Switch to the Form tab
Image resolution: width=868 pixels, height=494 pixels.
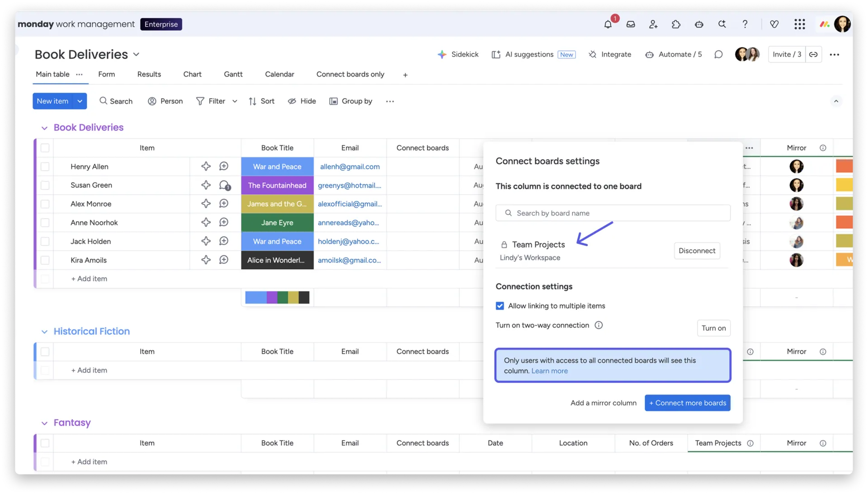107,74
